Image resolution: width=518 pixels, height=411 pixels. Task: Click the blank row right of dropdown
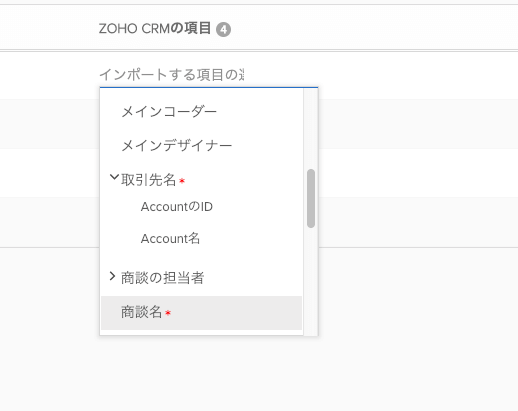coord(418,173)
